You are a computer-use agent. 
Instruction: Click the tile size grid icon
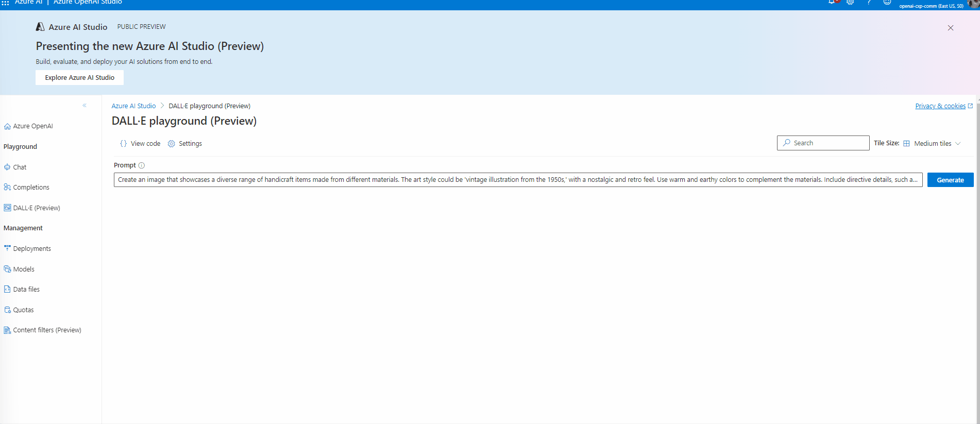click(x=906, y=144)
